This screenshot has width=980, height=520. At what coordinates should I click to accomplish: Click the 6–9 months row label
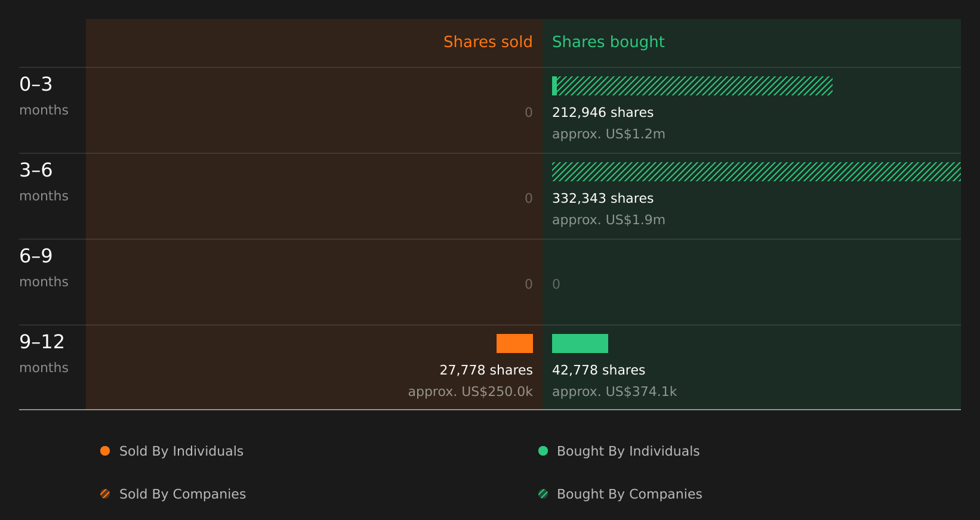coord(44,268)
